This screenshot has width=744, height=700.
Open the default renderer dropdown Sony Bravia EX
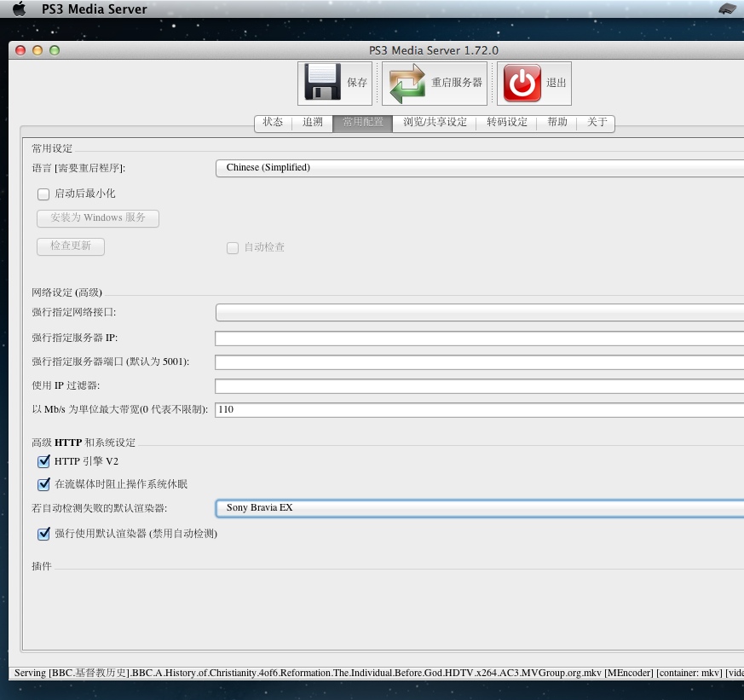point(480,508)
